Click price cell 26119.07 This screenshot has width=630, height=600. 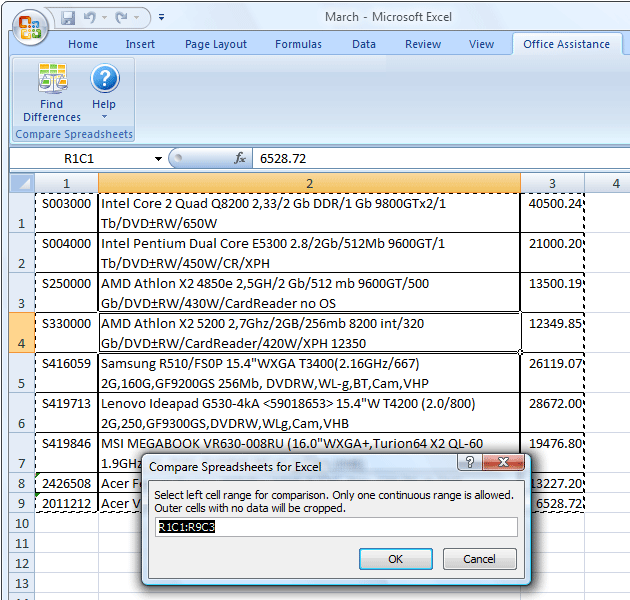[x=552, y=373]
